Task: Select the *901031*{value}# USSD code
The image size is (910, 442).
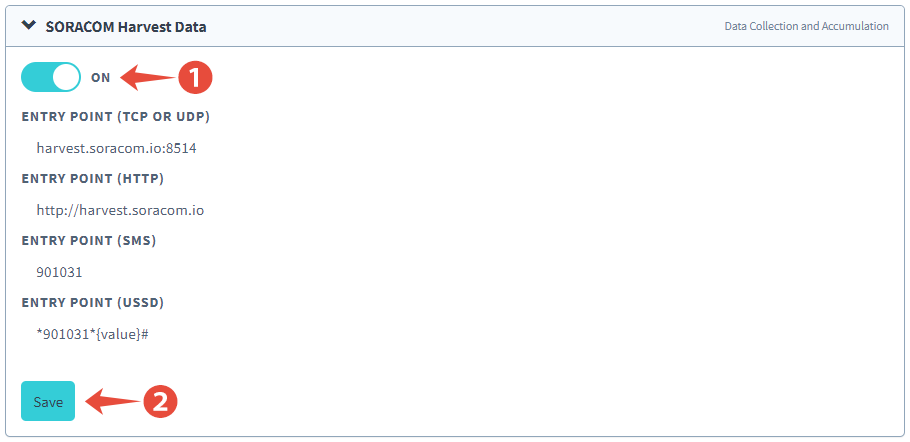Action: pos(92,333)
